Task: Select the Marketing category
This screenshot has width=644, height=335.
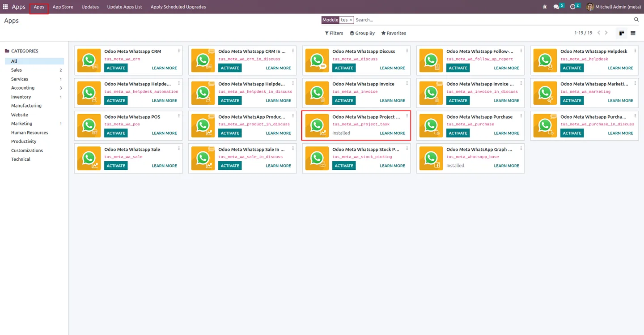Action: pos(34,124)
